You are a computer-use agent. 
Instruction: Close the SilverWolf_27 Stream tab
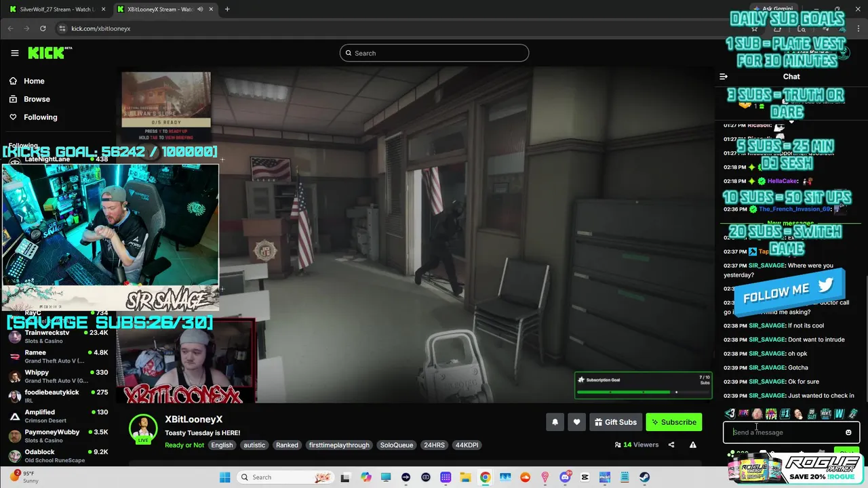click(x=102, y=9)
